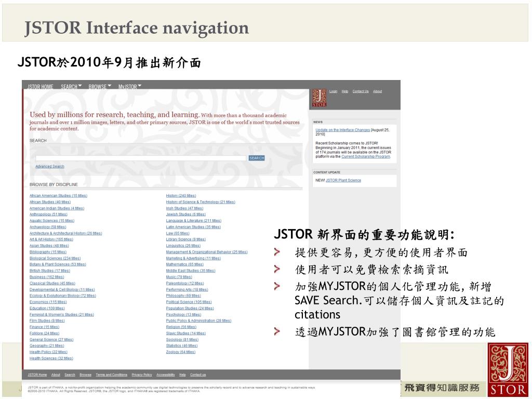Click the Login link in the header
This screenshot has width=532, height=399.
(333, 91)
